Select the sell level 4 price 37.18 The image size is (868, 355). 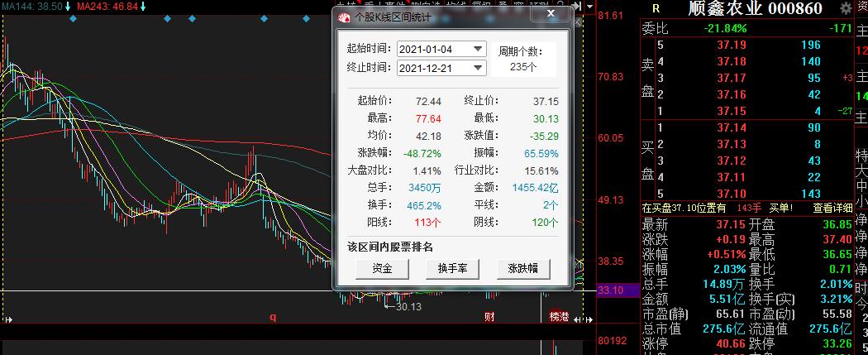click(x=732, y=61)
